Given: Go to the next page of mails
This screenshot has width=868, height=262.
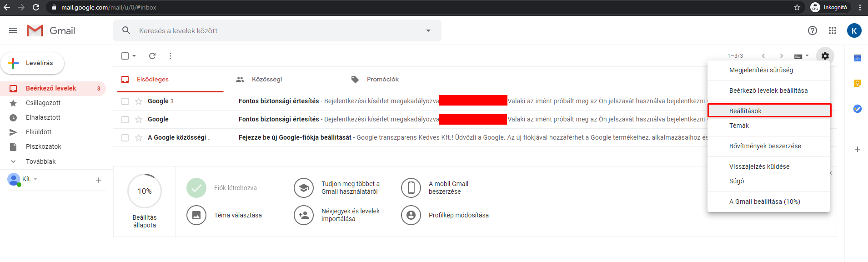Looking at the screenshot, I should click(782, 56).
